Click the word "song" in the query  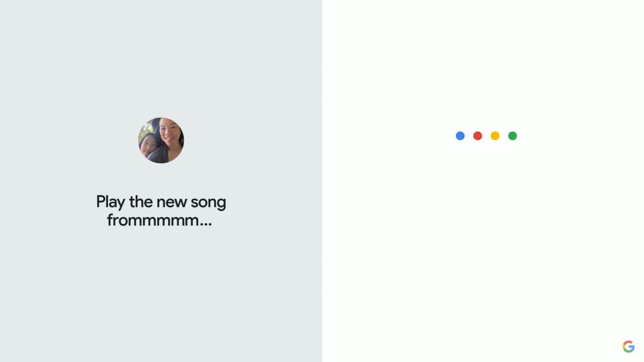[x=208, y=202]
